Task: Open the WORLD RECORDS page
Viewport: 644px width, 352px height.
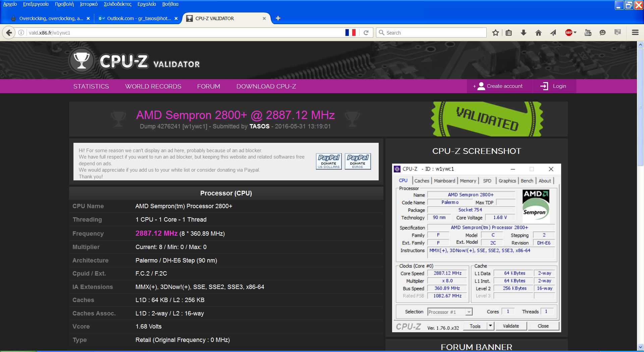Action: tap(153, 86)
